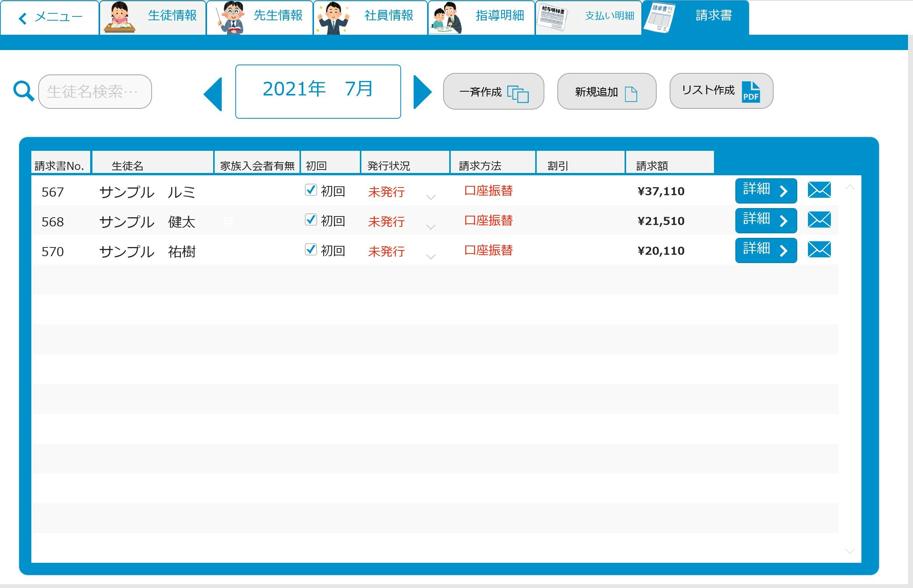The image size is (913, 588).
Task: Go to previous month with left arrow
Action: click(213, 94)
